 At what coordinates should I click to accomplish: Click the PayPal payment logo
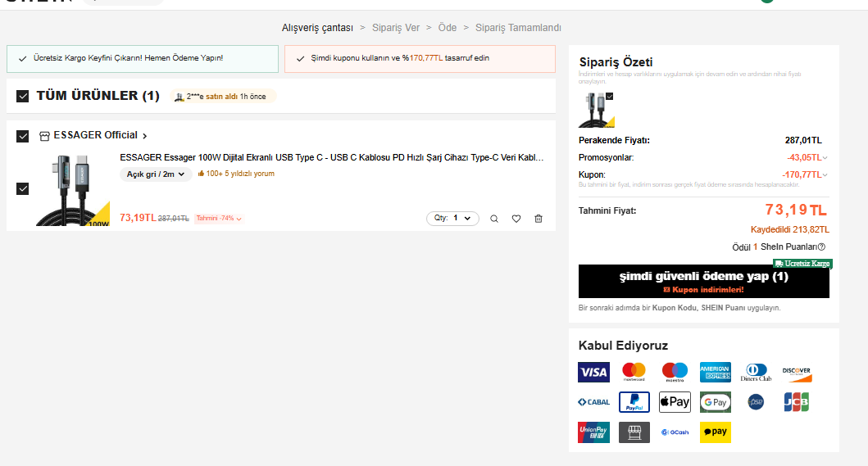(x=634, y=402)
